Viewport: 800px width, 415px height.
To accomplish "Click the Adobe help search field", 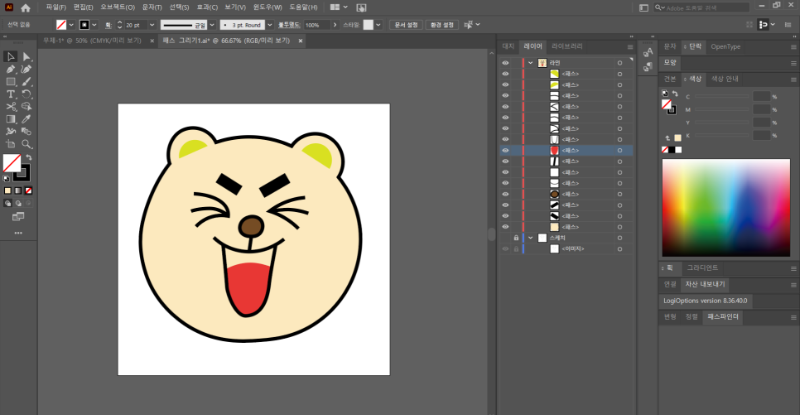I will pos(702,8).
